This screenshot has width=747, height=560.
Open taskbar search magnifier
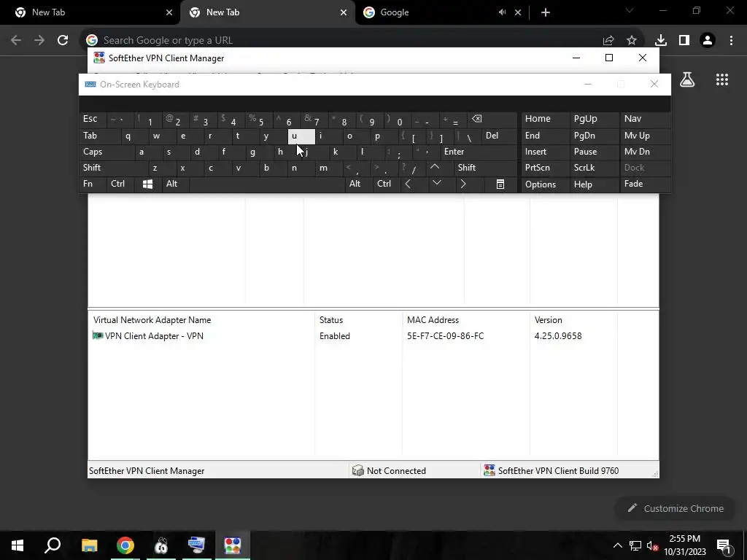pos(53,545)
